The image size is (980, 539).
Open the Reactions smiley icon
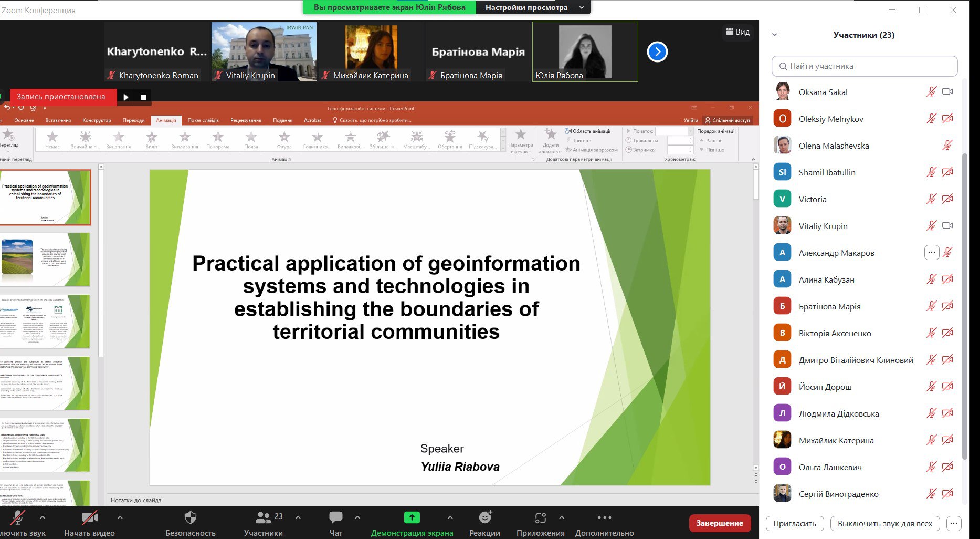tap(485, 517)
